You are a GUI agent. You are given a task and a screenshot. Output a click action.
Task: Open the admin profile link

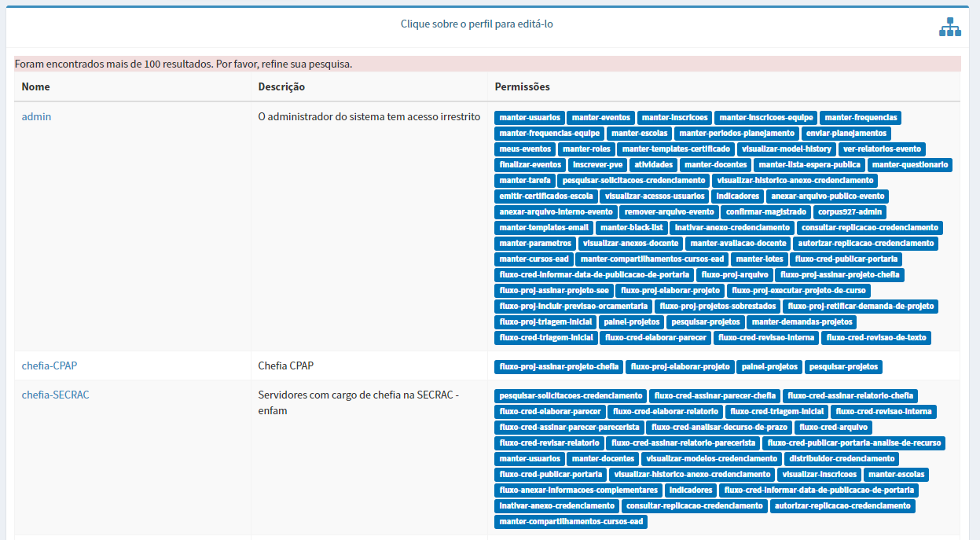tap(36, 116)
